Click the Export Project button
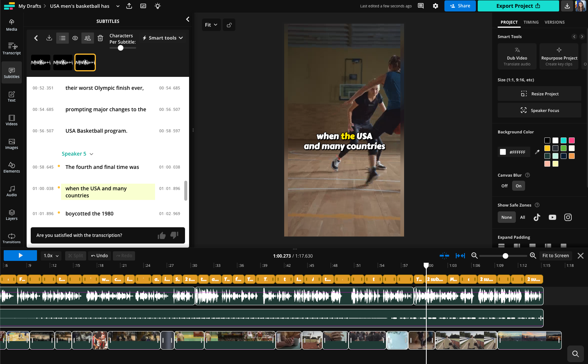 pyautogui.click(x=518, y=6)
